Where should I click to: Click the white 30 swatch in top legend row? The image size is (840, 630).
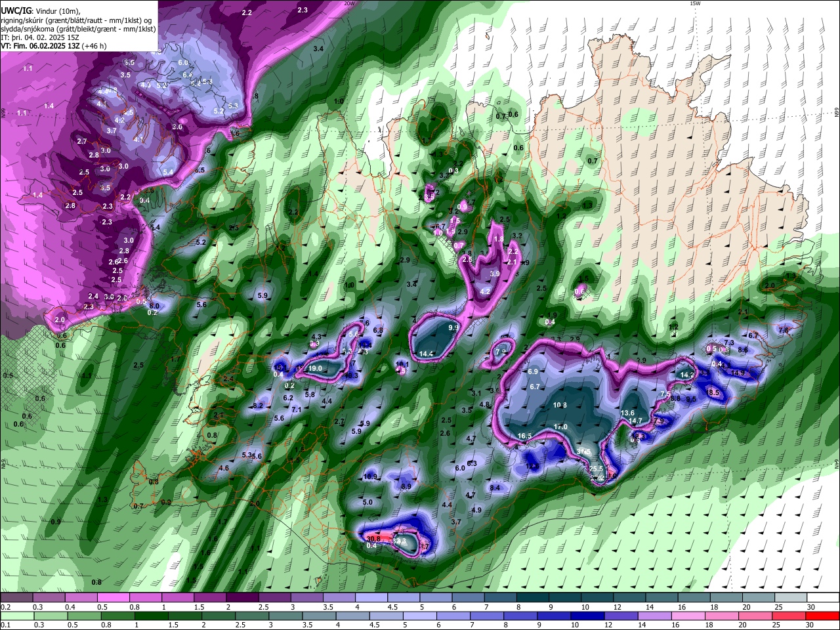pos(823,598)
